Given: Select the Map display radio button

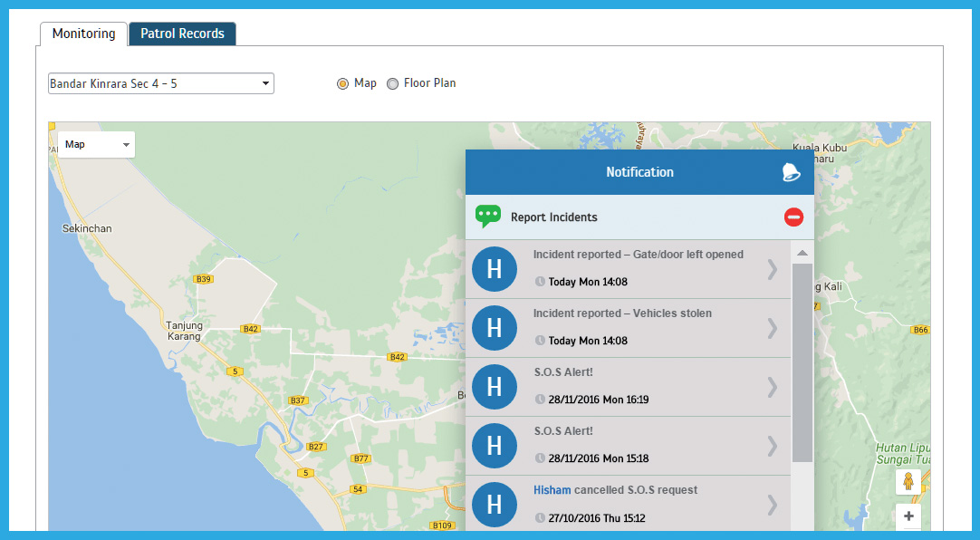Looking at the screenshot, I should [x=342, y=82].
